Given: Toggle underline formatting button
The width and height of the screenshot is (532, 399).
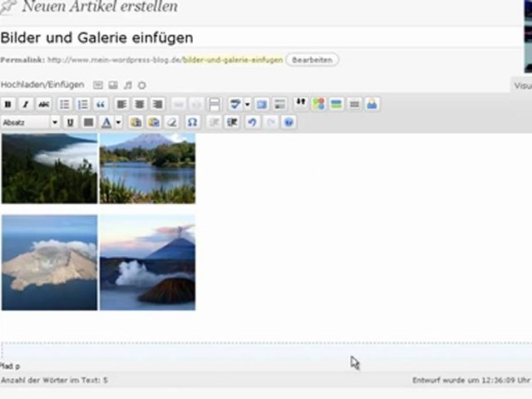Looking at the screenshot, I should 70,122.
